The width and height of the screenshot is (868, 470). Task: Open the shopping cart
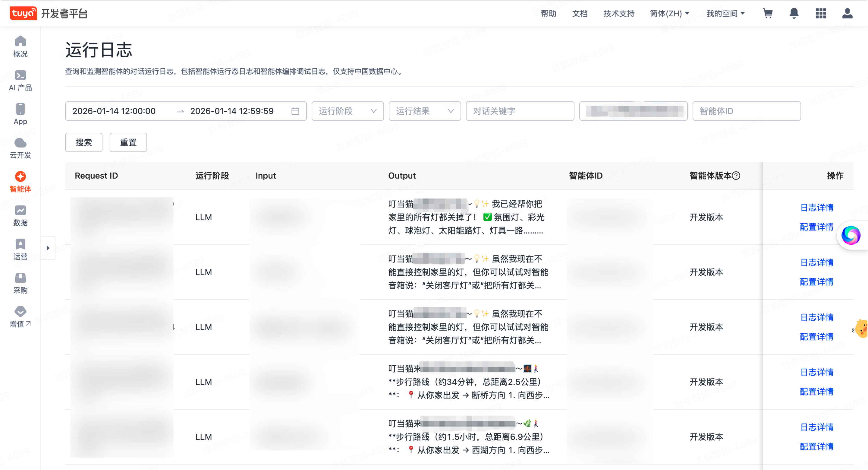pos(768,14)
